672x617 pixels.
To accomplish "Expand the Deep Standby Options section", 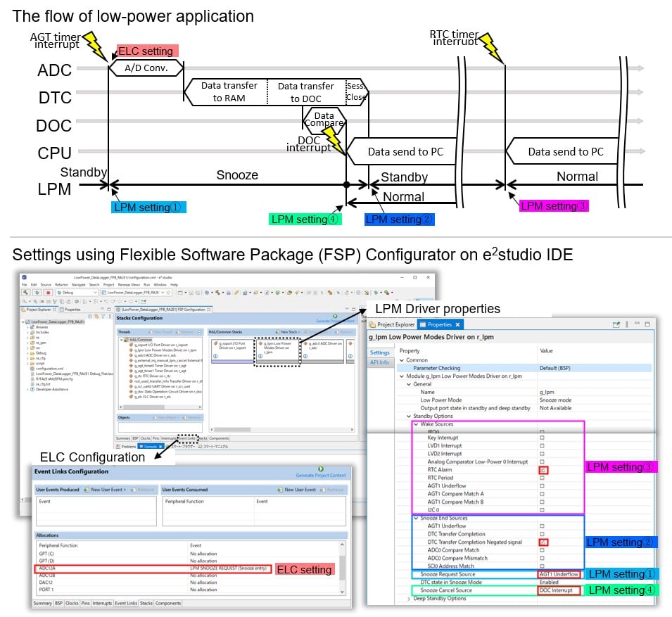I will point(410,599).
